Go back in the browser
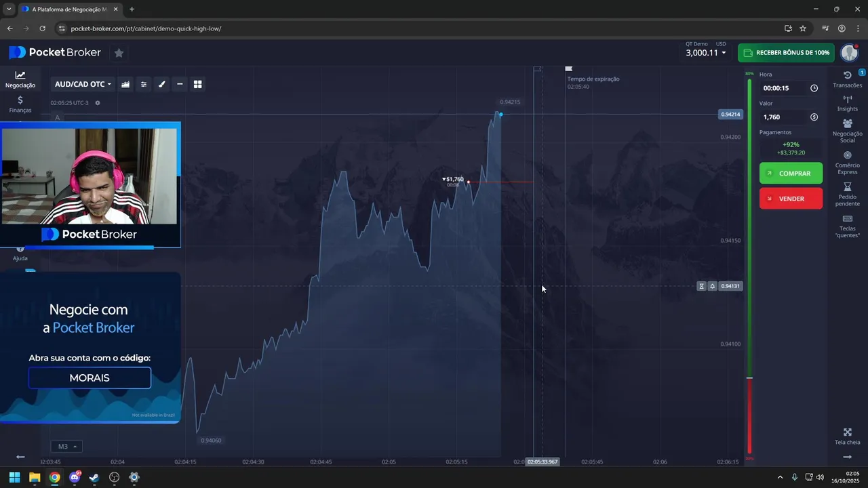Viewport: 868px width, 488px height. tap(9, 28)
